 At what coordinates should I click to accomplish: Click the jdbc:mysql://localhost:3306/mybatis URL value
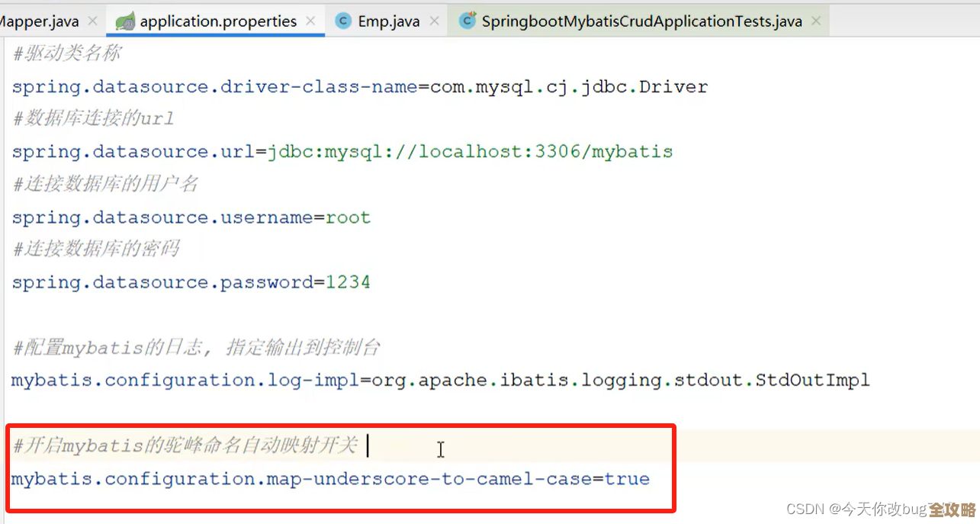point(469,152)
